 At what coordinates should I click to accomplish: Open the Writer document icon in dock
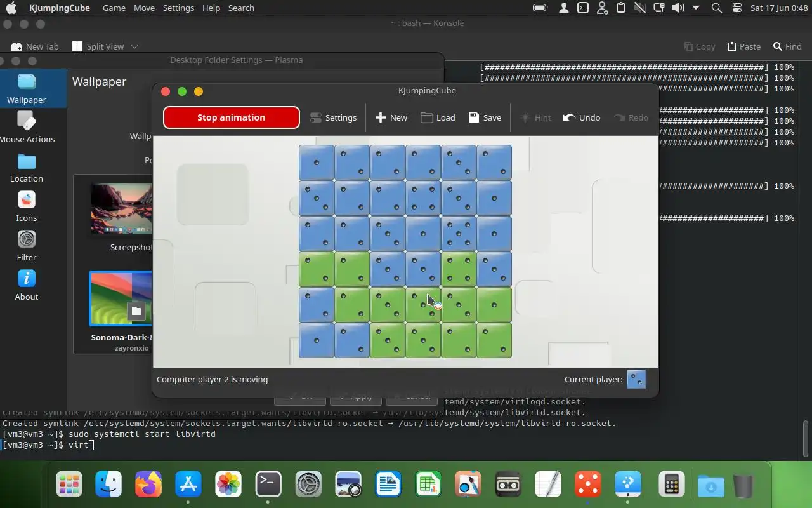tap(388, 485)
